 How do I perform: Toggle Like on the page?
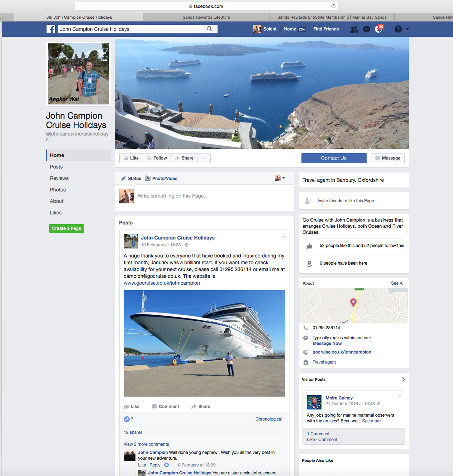pos(131,158)
